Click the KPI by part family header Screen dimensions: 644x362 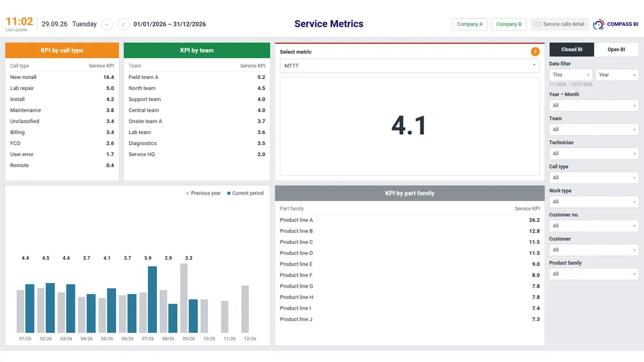click(409, 194)
